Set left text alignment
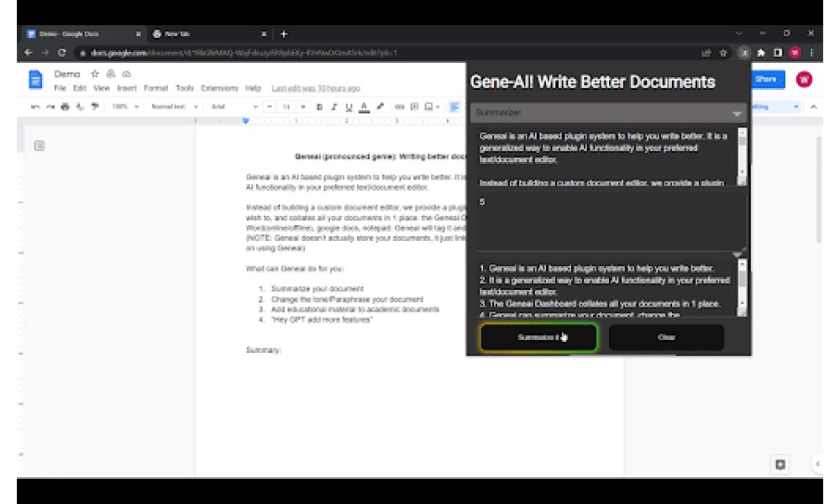This screenshot has width=840, height=504. (x=454, y=107)
